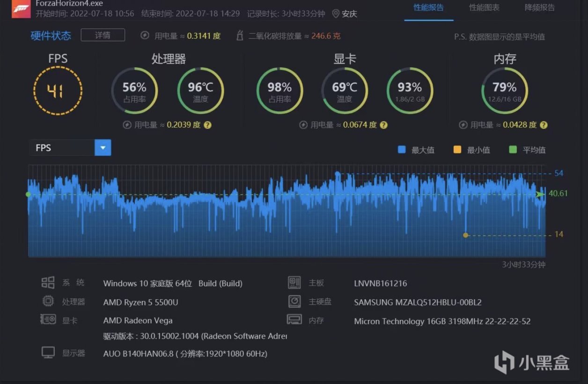Click the SAMSUNG MZALQ512HBLU-00BL2 disk text
The height and width of the screenshot is (384, 588).
418,302
